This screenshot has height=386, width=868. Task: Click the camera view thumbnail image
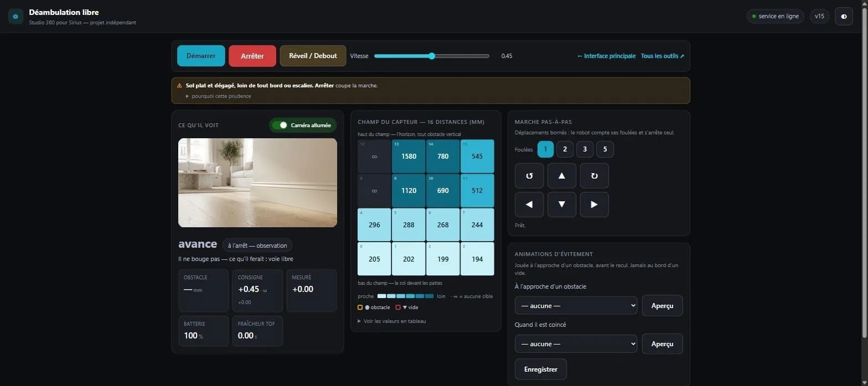(257, 182)
